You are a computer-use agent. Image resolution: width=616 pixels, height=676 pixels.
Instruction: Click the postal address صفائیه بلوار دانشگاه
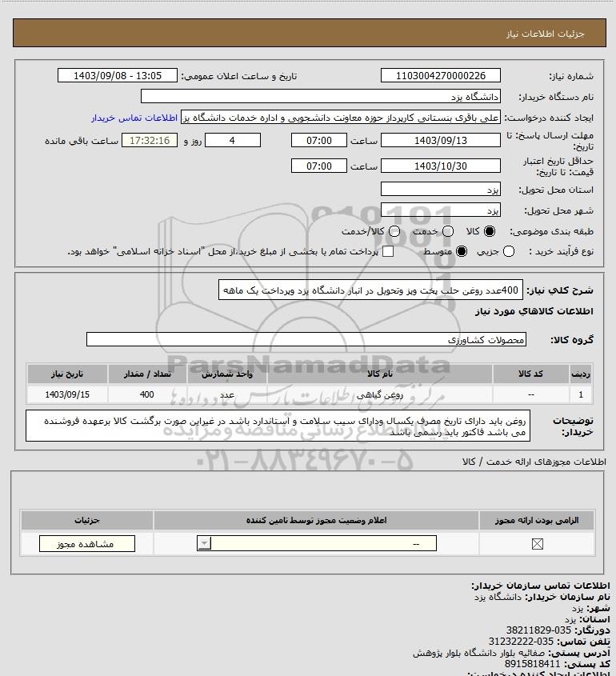pos(478,652)
